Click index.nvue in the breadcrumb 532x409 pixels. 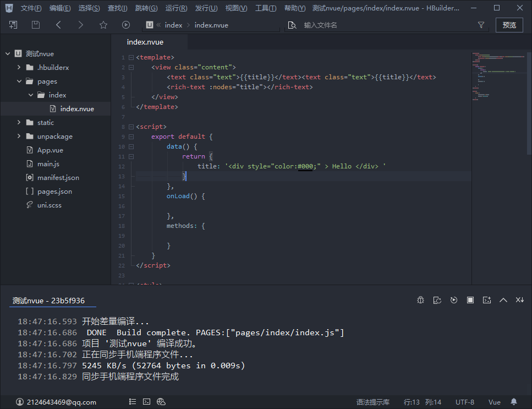tap(211, 25)
